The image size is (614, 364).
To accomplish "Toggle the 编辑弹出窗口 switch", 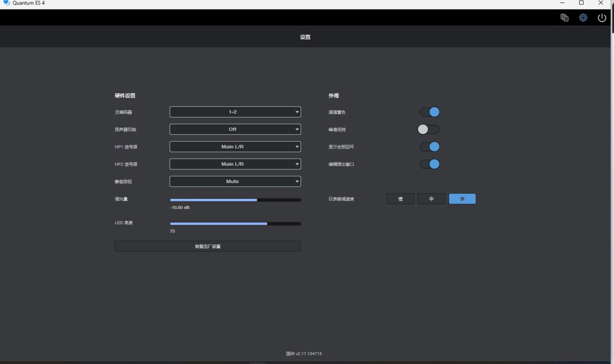I will point(429,164).
